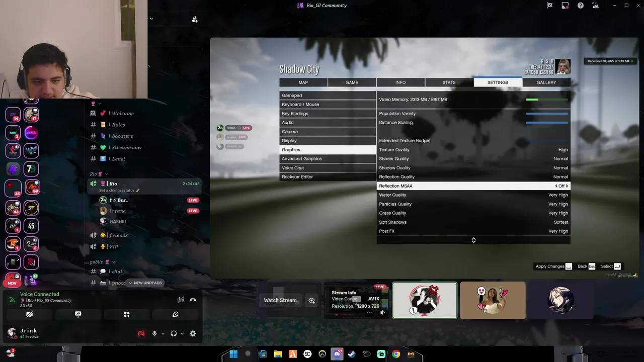Image resolution: width=644 pixels, height=362 pixels.
Task: Collapse the public channel category
Action: (103, 262)
